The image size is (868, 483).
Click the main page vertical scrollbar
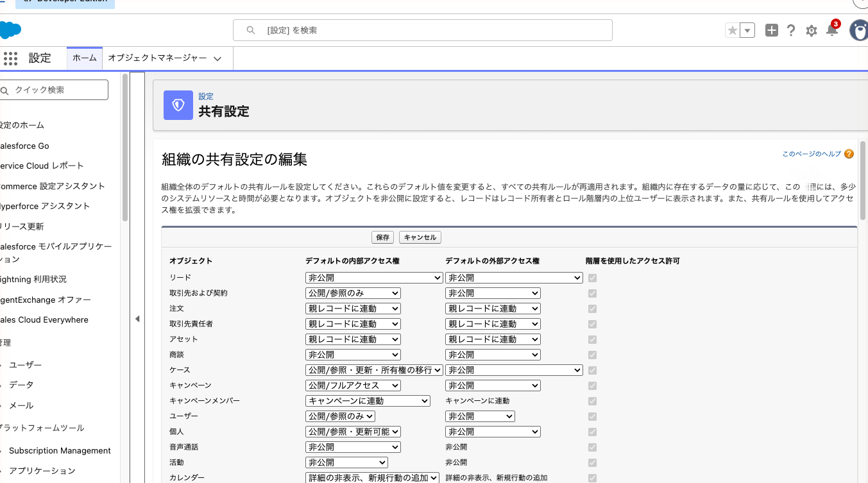863,180
